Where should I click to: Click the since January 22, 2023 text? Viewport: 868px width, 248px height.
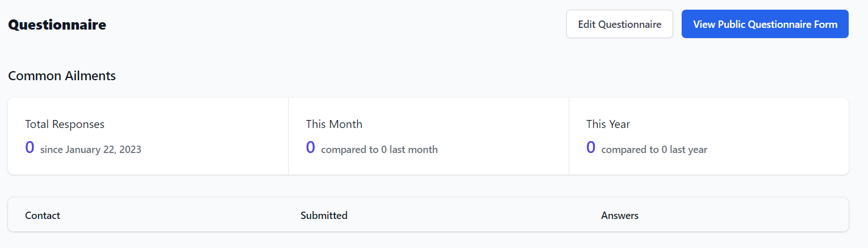tap(91, 150)
